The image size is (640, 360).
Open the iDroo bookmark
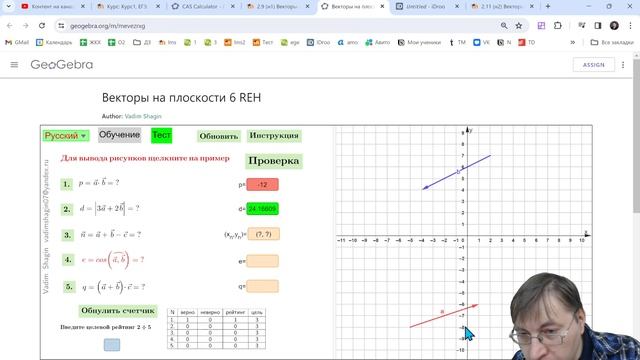pos(318,42)
